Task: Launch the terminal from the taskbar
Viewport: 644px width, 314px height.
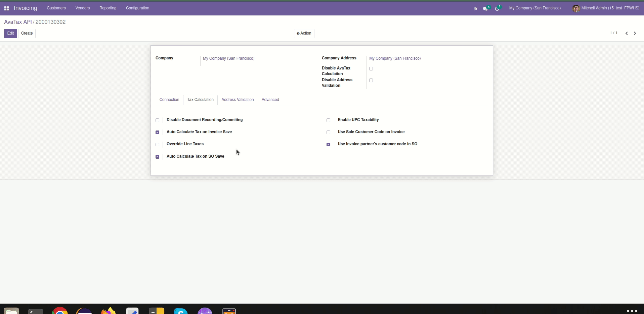Action: (x=35, y=310)
